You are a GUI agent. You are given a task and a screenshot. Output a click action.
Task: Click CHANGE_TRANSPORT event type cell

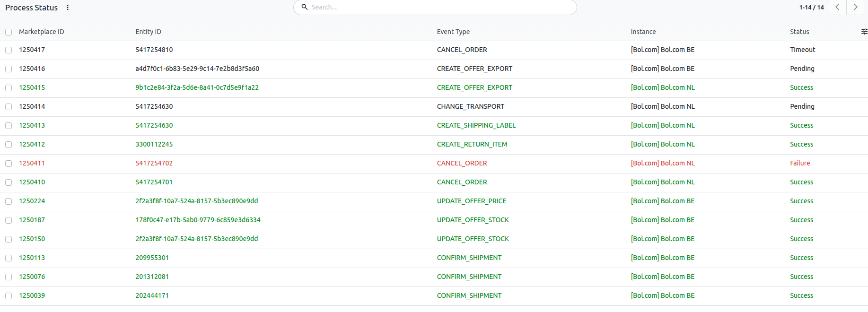471,106
